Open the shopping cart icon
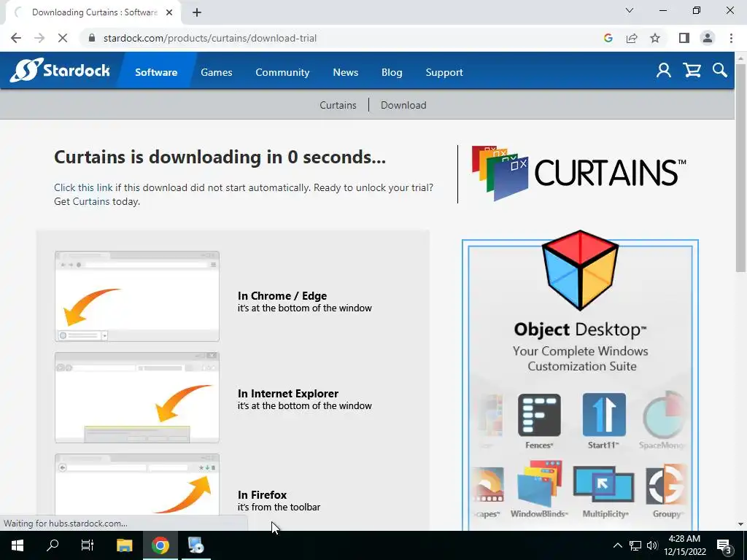The width and height of the screenshot is (747, 560). tap(692, 71)
